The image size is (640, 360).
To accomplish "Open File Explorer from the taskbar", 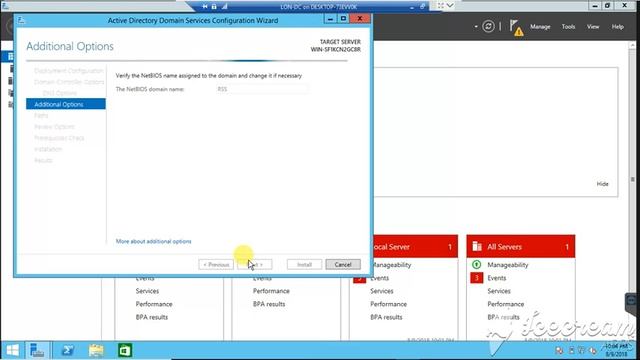I will coord(96,350).
